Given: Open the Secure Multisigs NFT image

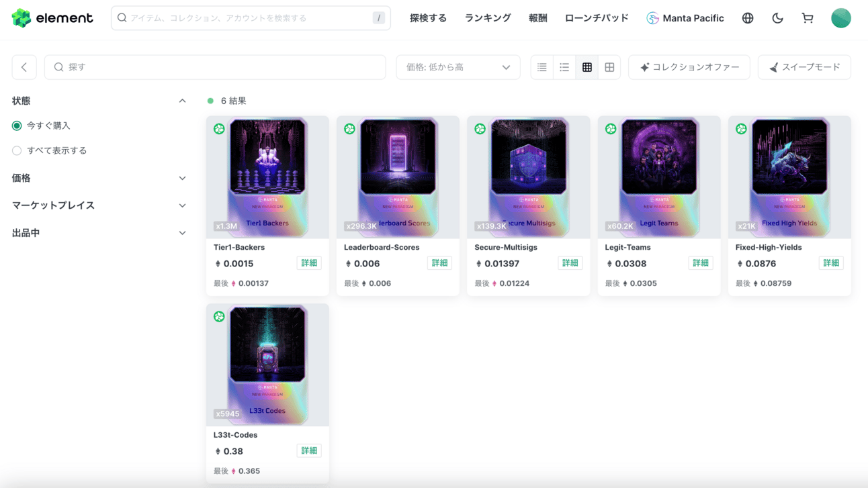Looking at the screenshot, I should pyautogui.click(x=528, y=177).
